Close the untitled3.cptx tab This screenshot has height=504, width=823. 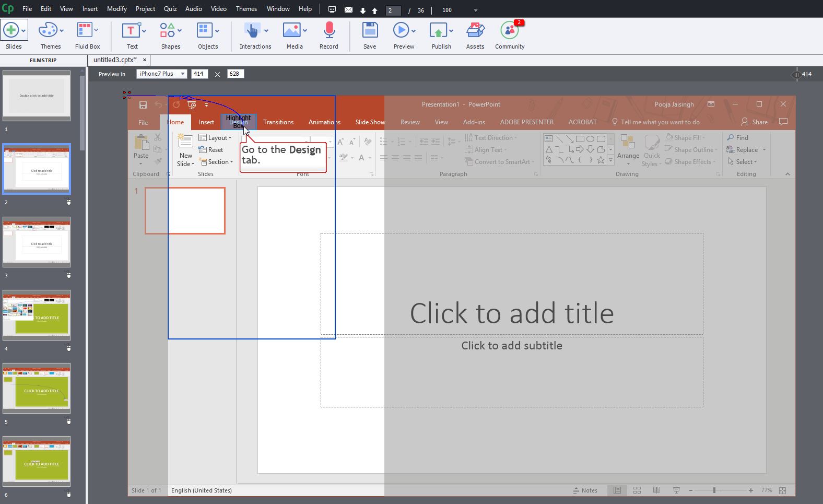[x=145, y=60]
